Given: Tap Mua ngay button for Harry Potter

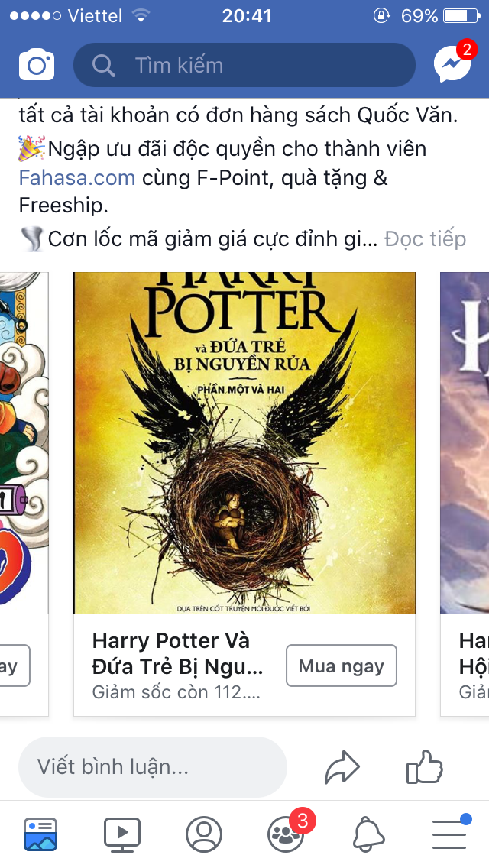Looking at the screenshot, I should (x=341, y=666).
